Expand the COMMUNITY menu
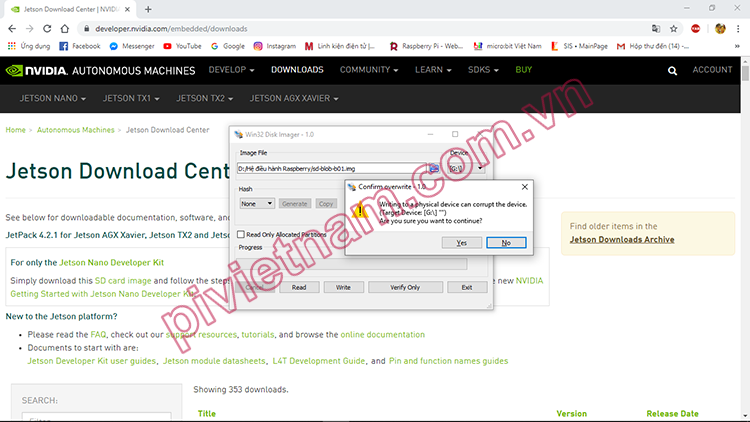 369,70
